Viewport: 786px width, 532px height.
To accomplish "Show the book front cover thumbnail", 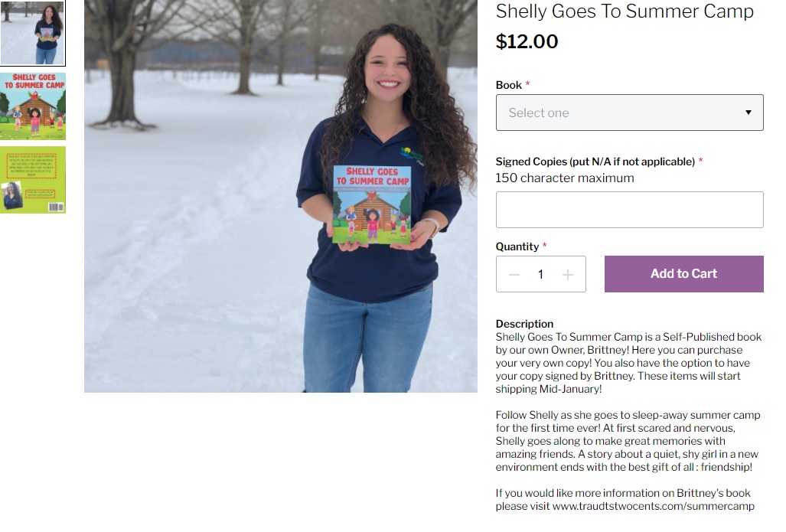I will (33, 106).
